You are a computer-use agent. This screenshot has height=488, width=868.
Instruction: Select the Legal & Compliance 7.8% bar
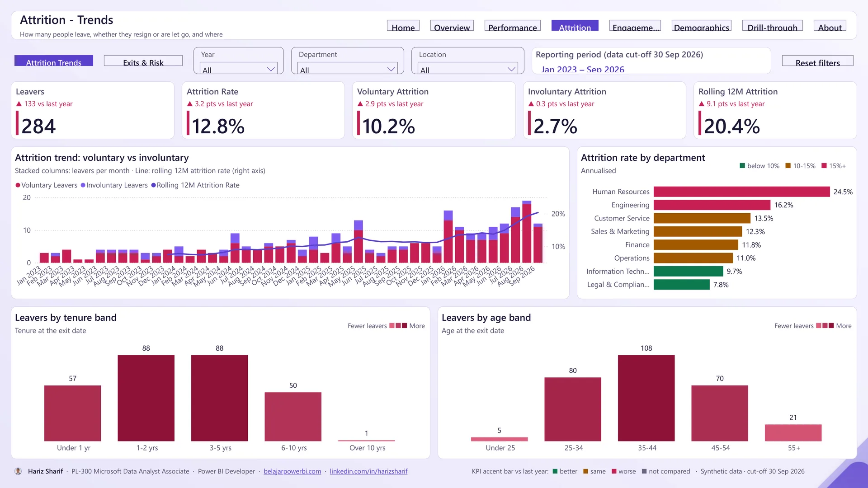click(682, 285)
